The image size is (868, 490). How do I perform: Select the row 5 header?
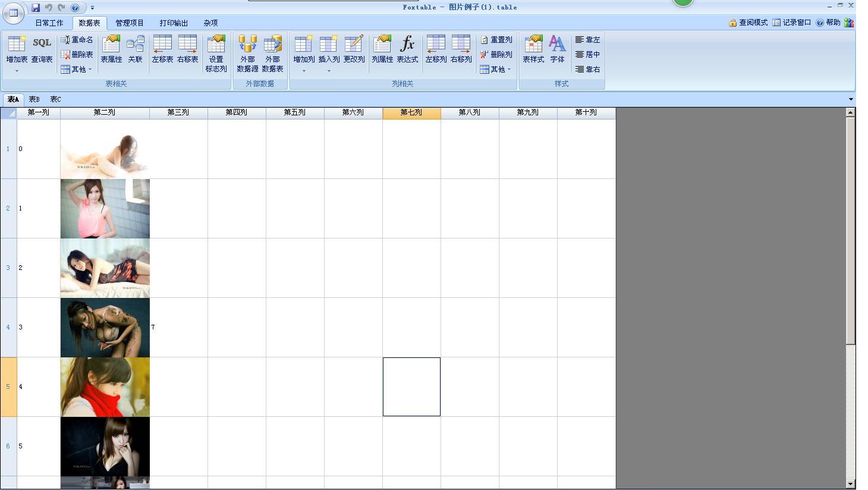[8, 387]
